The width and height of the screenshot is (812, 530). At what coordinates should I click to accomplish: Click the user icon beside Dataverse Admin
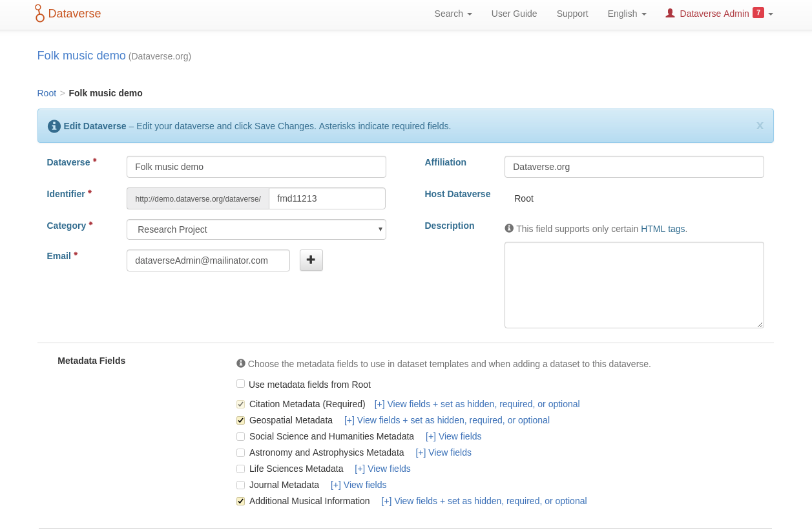coord(670,13)
